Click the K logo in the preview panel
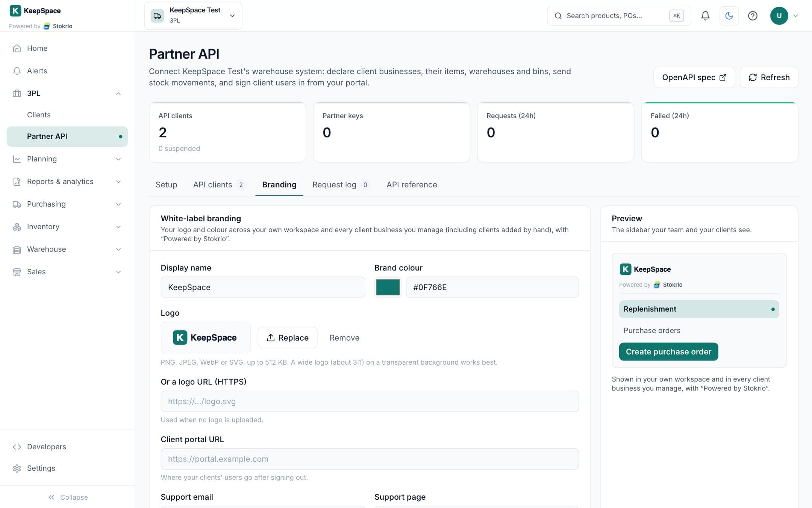812x508 pixels. click(x=625, y=269)
